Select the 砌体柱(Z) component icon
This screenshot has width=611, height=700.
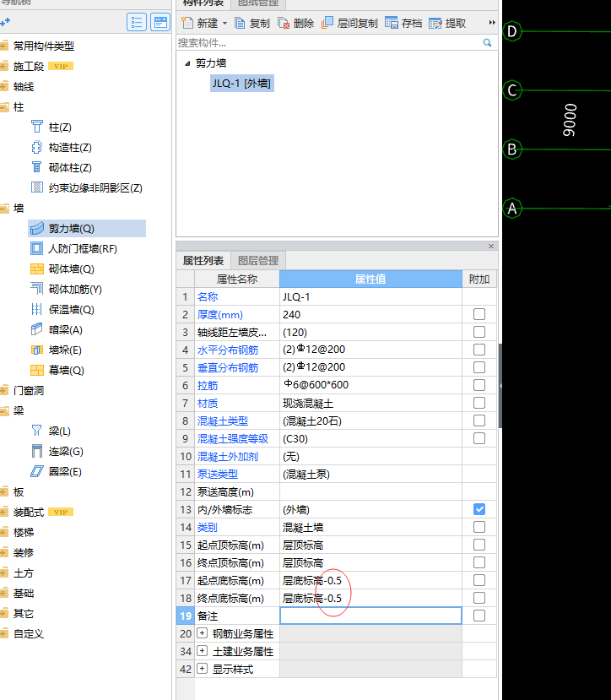tap(37, 167)
